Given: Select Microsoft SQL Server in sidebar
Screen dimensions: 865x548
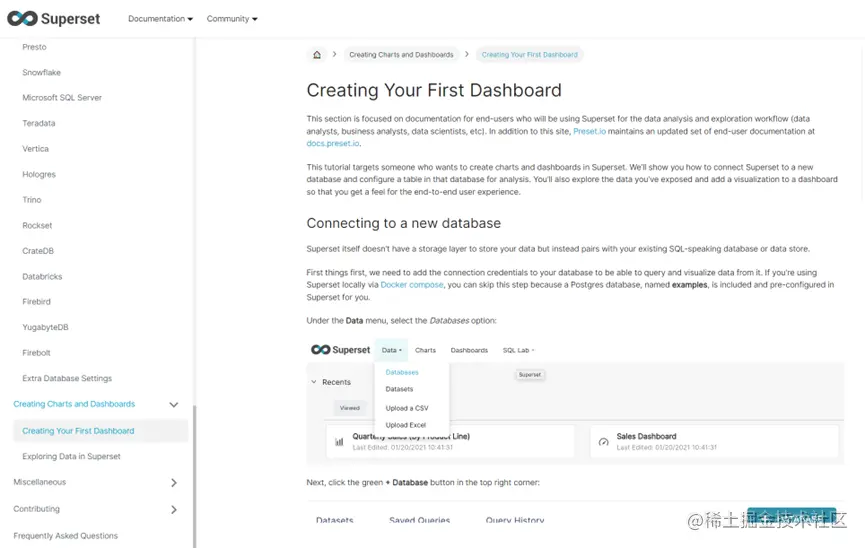Looking at the screenshot, I should point(62,98).
